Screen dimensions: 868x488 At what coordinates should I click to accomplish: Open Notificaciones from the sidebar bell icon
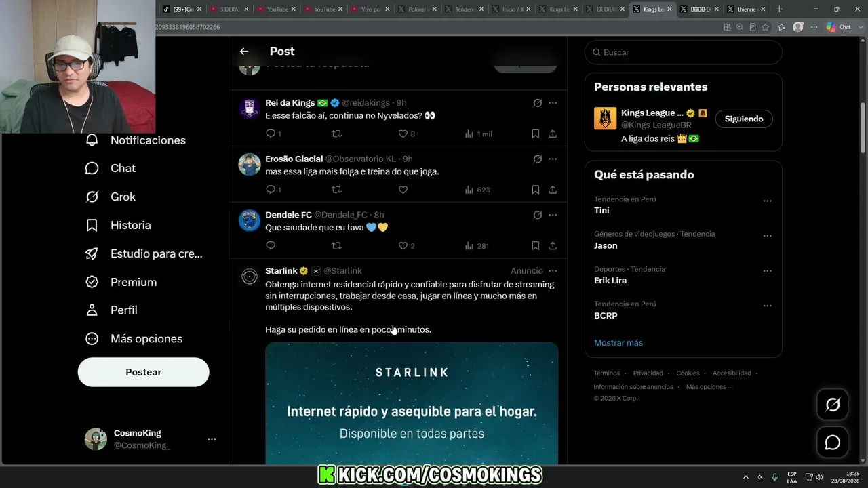tap(135, 140)
